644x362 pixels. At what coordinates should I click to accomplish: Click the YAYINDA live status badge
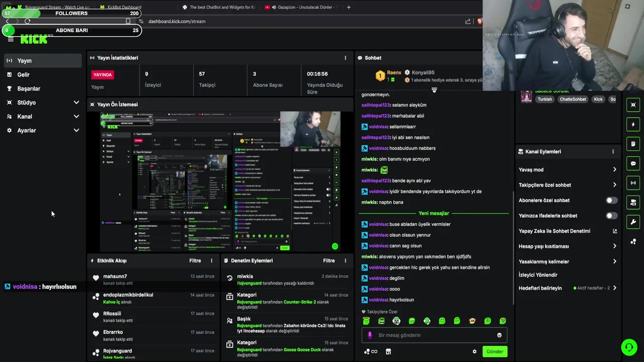[103, 75]
